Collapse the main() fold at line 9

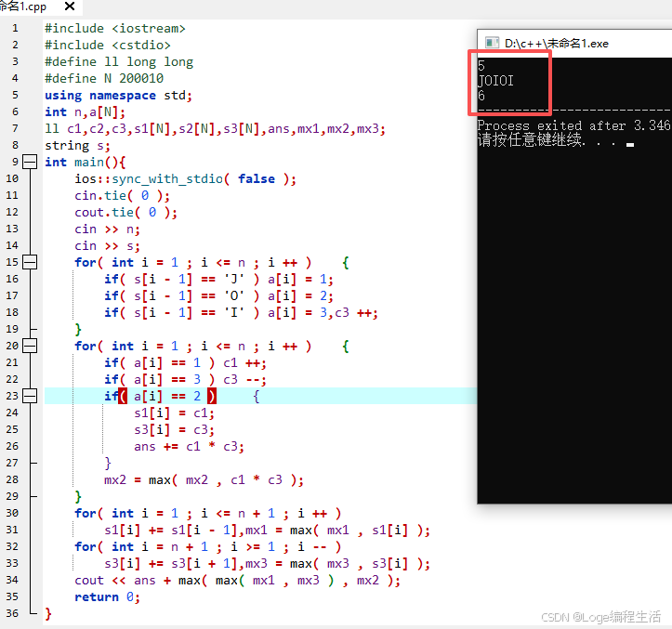30,162
